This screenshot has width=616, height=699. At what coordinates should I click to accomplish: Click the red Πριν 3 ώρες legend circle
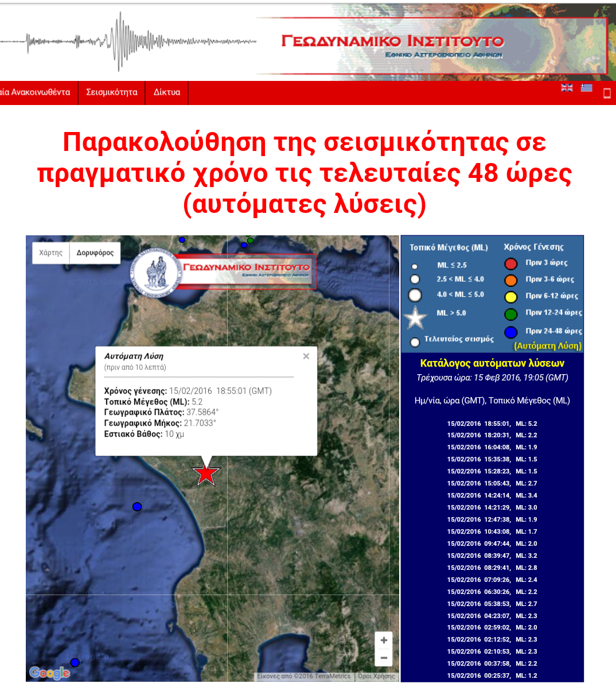click(510, 264)
